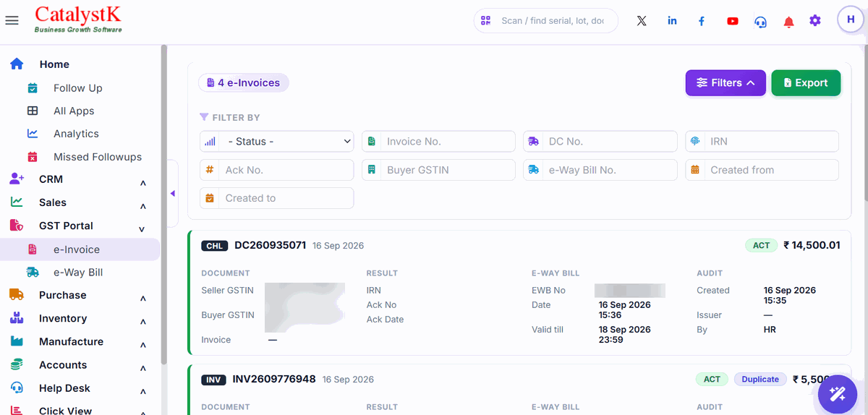
Task: Click the magic wand floating button
Action: [838, 394]
